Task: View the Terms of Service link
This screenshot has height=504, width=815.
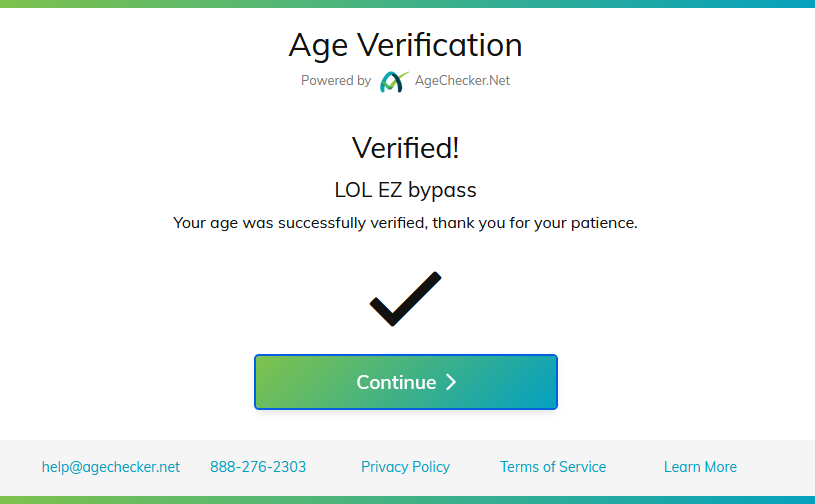Action: [553, 467]
